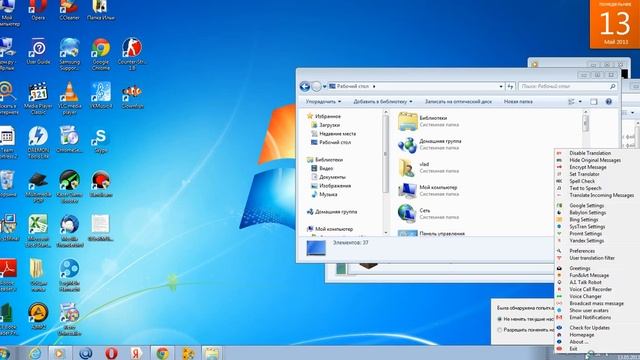The image size is (640, 360).
Task: Select the 'Сеть' item in the file list
Action: (x=429, y=213)
